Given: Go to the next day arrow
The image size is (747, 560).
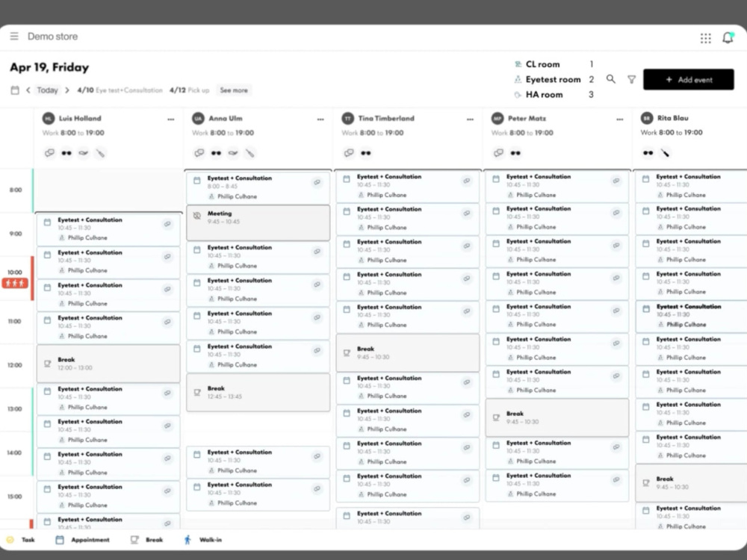Looking at the screenshot, I should click(67, 90).
